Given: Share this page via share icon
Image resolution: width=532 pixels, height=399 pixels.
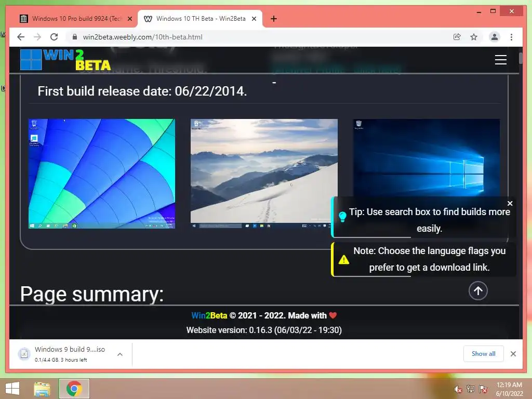Looking at the screenshot, I should (457, 37).
